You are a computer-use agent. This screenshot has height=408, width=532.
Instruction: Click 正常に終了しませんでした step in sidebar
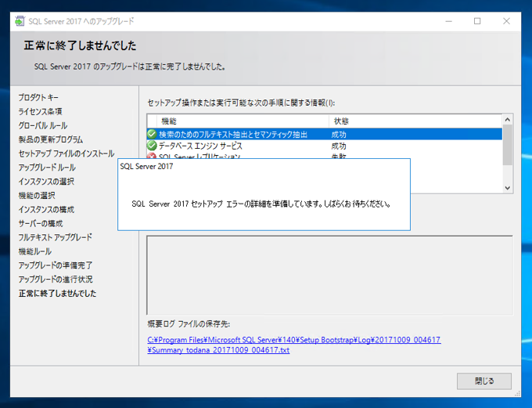(x=57, y=293)
